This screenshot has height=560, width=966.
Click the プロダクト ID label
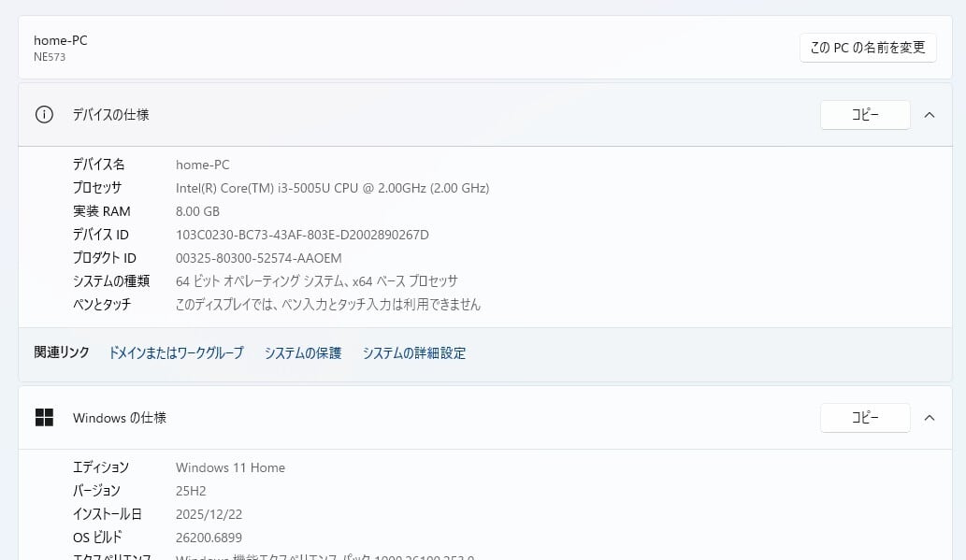[105, 258]
